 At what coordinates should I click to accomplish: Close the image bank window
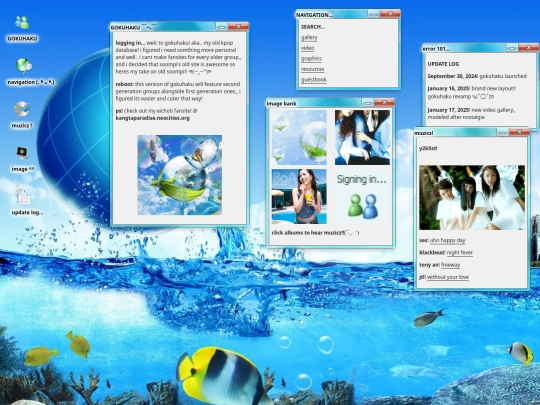tap(384, 103)
